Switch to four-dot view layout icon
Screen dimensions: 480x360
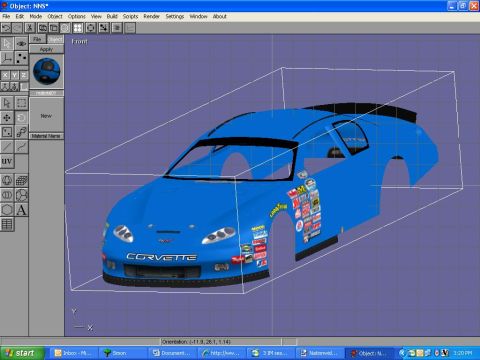pos(78,28)
